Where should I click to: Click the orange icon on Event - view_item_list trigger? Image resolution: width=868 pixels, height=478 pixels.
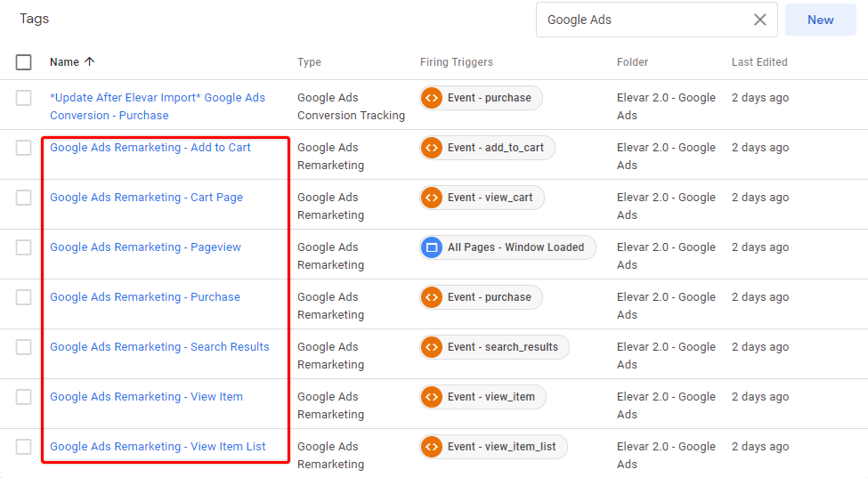coord(432,447)
